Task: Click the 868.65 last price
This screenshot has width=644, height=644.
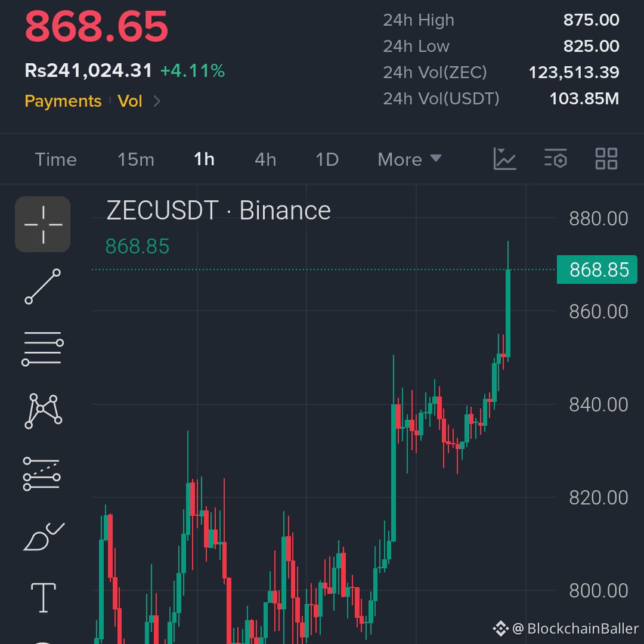Action: [x=97, y=26]
